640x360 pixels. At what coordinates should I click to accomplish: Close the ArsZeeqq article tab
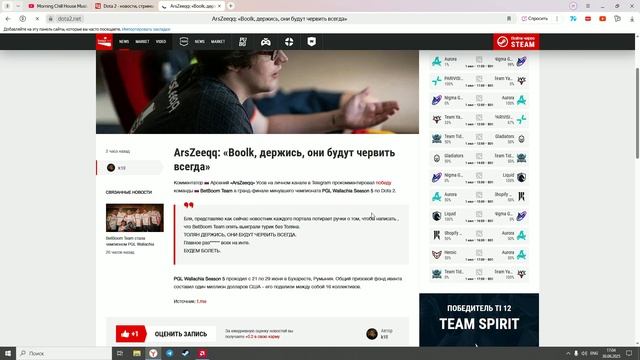point(219,6)
